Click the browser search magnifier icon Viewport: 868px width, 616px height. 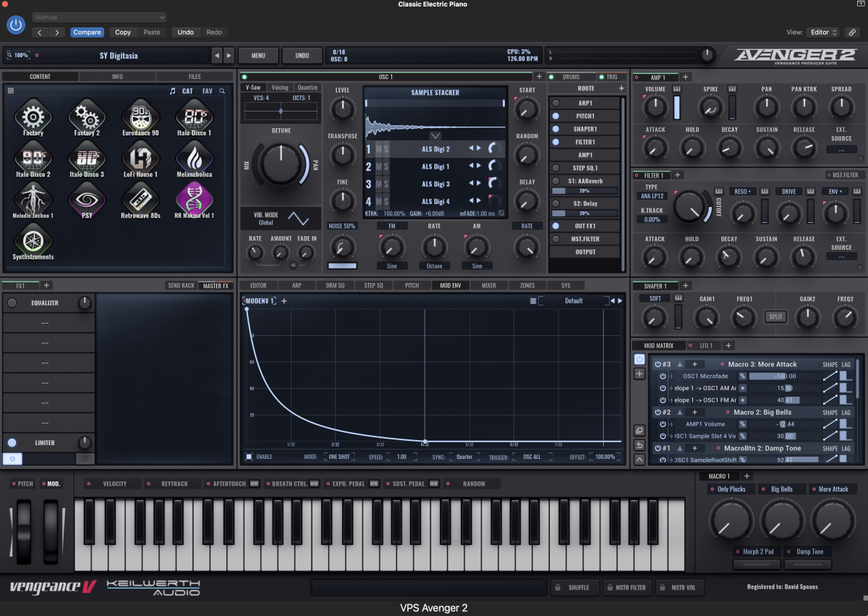pos(223,91)
